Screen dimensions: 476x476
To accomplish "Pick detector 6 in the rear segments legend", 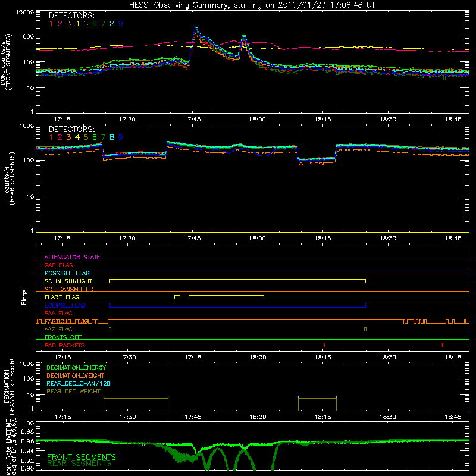I will [x=95, y=137].
